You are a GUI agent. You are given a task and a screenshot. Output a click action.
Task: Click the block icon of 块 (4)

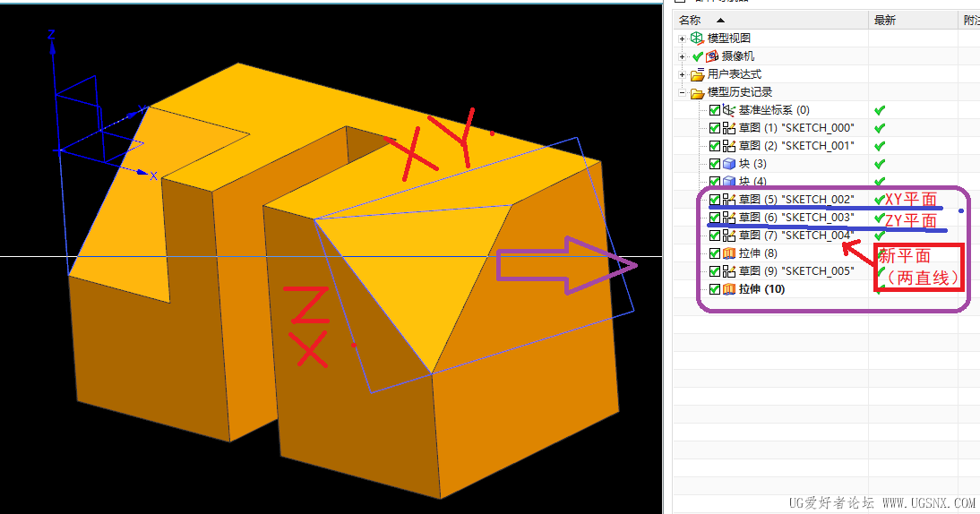click(729, 181)
